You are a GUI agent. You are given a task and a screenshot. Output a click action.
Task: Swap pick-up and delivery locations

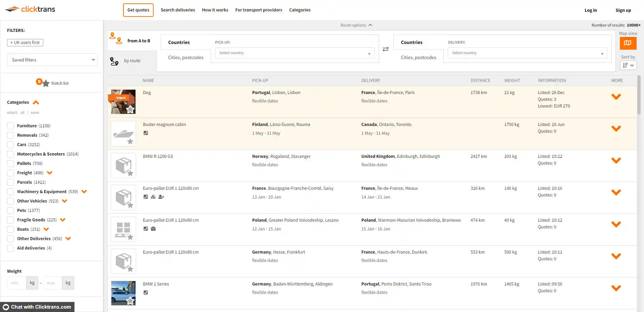point(386,49)
